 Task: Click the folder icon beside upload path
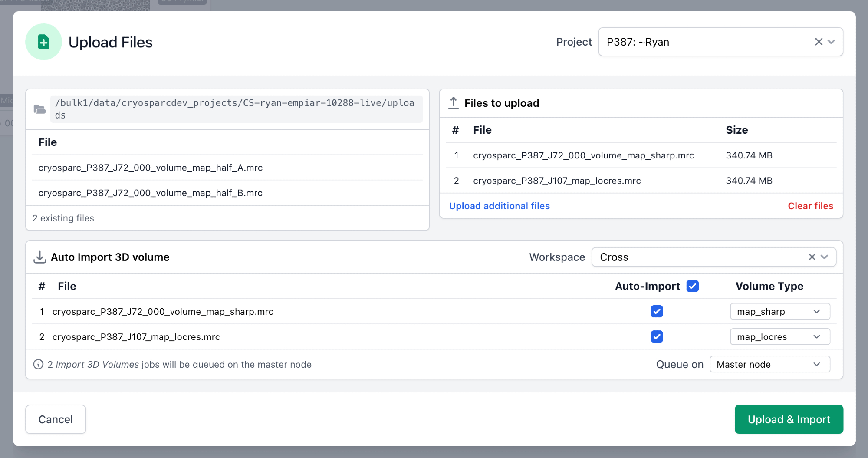pyautogui.click(x=39, y=109)
